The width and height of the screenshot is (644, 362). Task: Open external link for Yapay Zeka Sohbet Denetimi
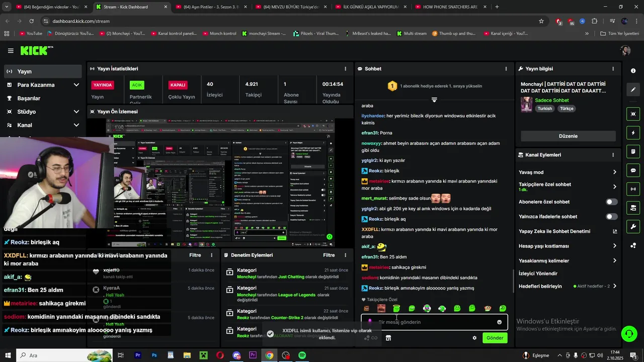click(614, 231)
